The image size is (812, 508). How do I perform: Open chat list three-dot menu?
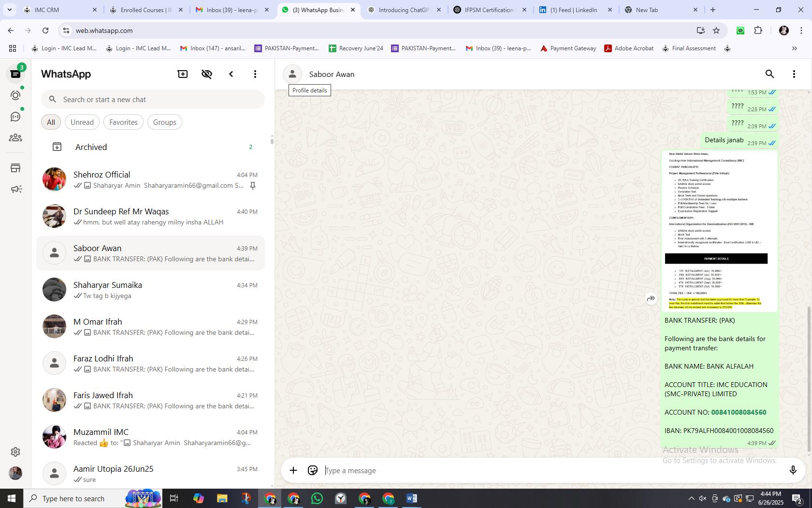point(255,74)
